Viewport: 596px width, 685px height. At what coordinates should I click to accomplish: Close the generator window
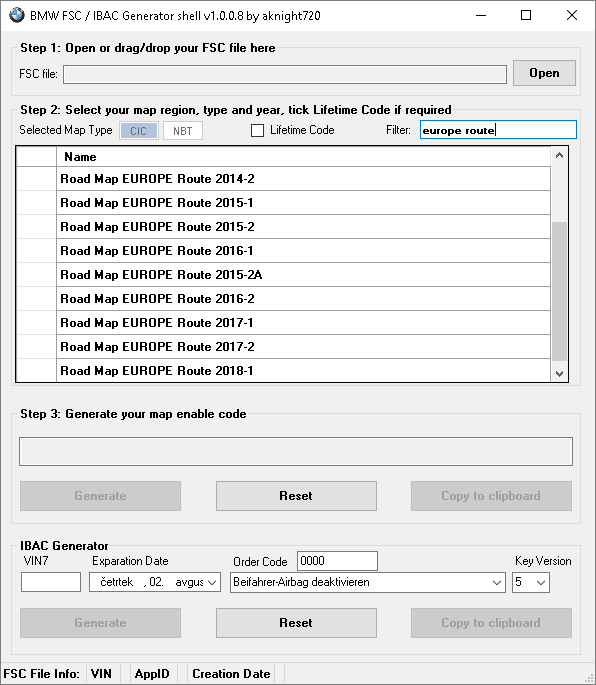coord(572,15)
